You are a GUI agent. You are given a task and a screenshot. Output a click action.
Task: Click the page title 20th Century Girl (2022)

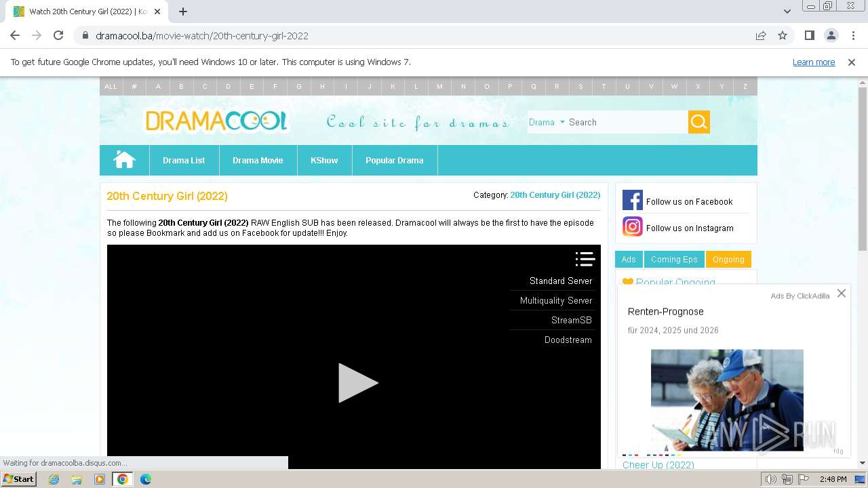point(167,196)
